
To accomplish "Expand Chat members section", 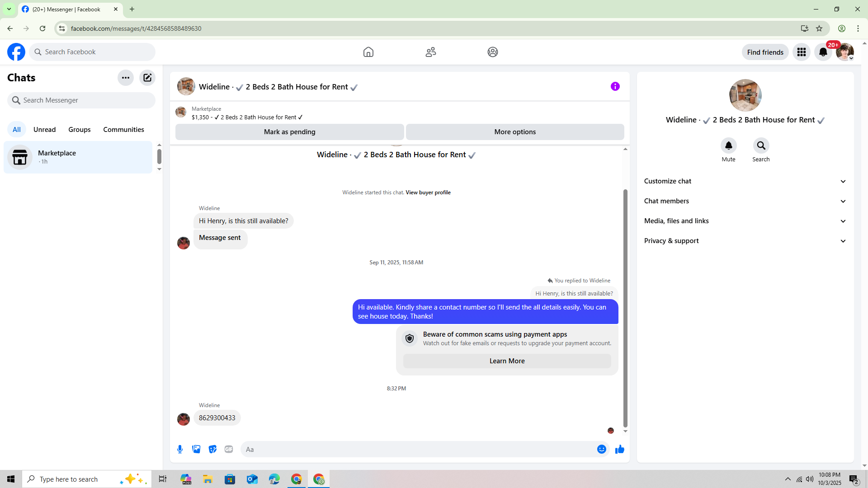I will point(745,201).
